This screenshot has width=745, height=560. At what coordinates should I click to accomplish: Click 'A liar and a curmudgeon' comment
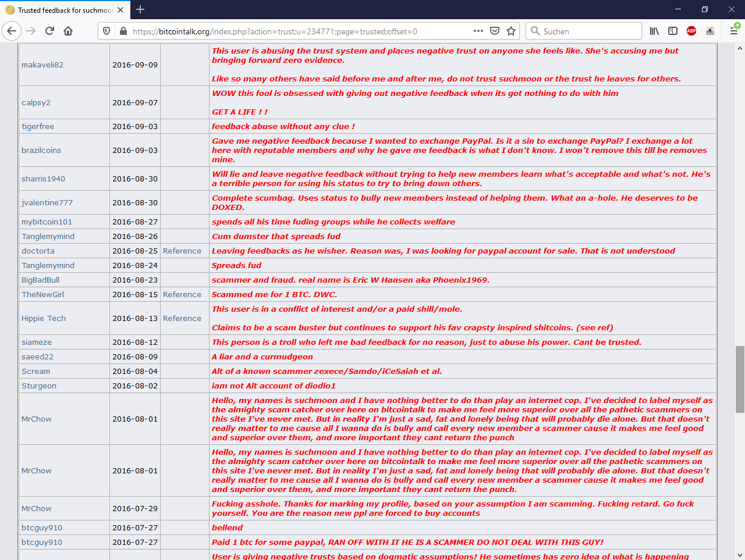click(262, 356)
